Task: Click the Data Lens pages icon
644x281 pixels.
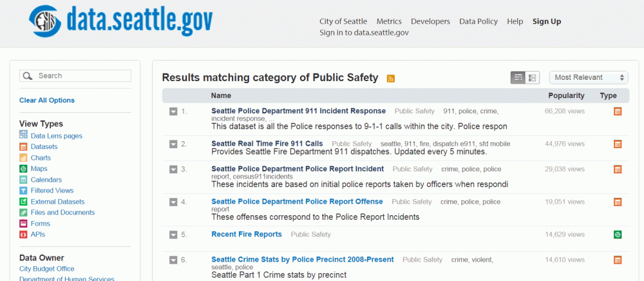Action: click(x=24, y=135)
